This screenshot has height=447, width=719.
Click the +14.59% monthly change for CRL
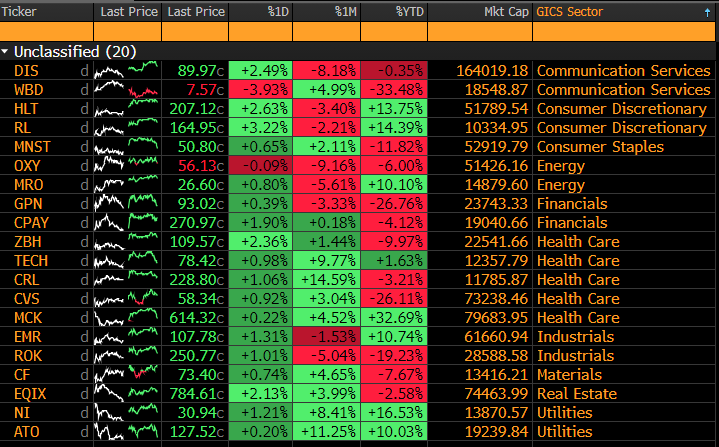tap(327, 280)
